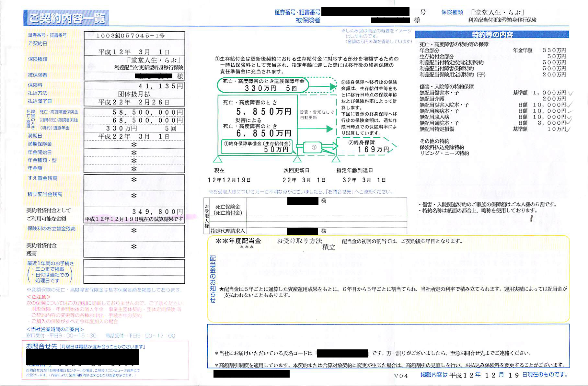The height and width of the screenshot is (386, 588).
Task: Click the 無配当通院本・子 row
Action: point(492,123)
